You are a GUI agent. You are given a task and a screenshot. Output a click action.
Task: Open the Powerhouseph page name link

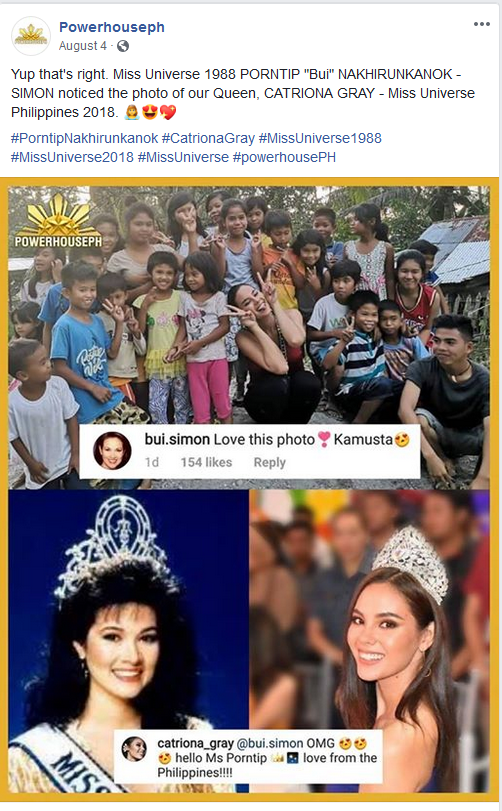coord(112,27)
